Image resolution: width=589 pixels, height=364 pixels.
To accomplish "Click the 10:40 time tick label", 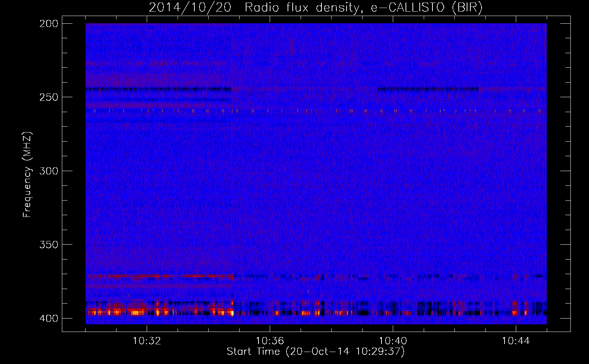I will [393, 341].
